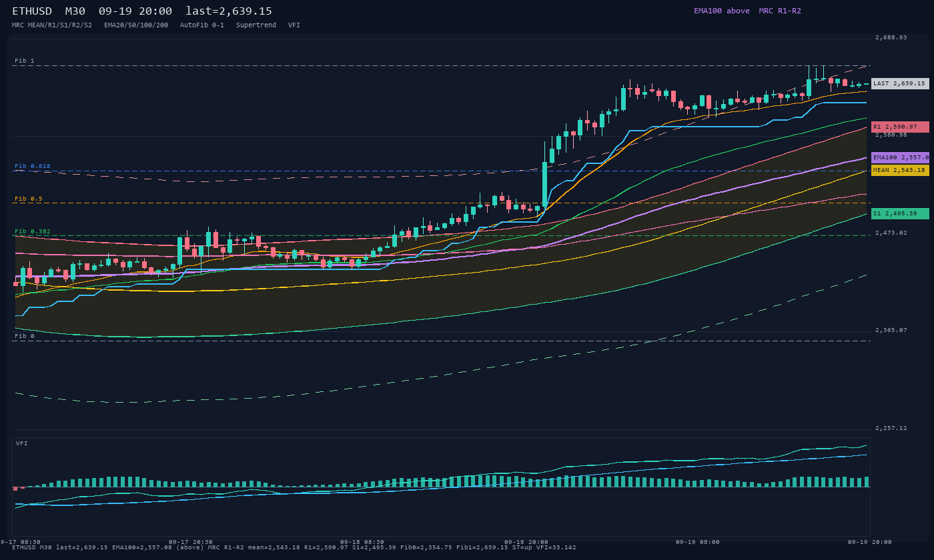Select the red 'R1 2,590.97' price tag
Image resolution: width=934 pixels, height=560 pixels.
[900, 127]
